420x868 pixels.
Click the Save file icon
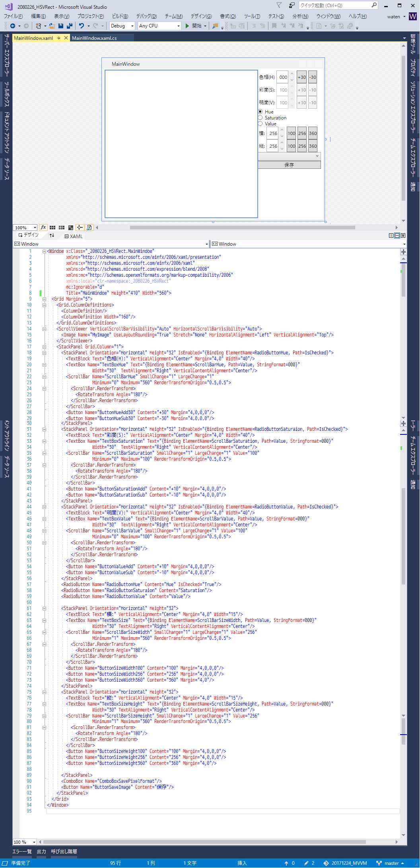click(61, 26)
